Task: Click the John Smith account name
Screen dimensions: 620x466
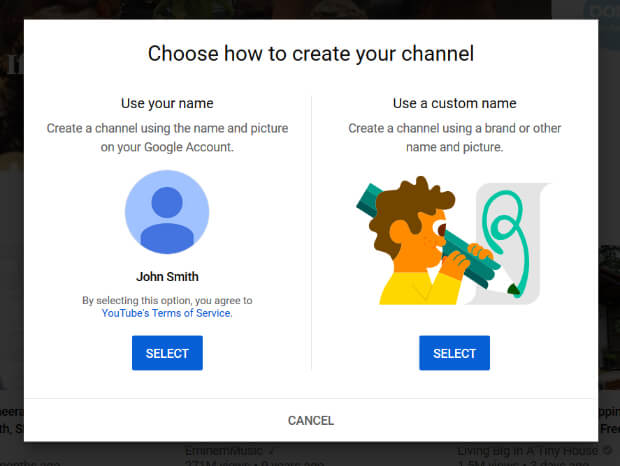Action: point(167,277)
